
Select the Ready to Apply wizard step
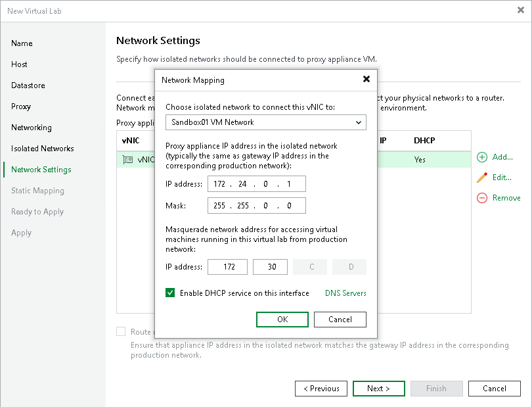tap(37, 212)
